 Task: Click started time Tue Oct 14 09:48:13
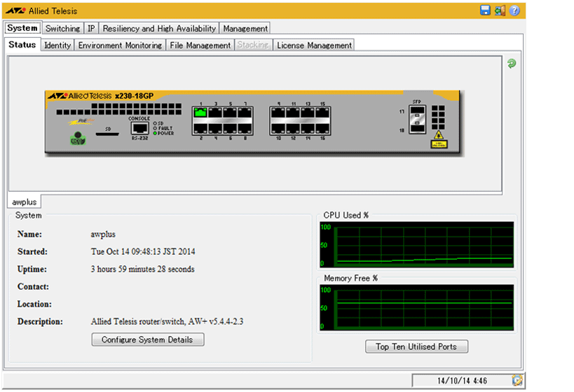143,251
